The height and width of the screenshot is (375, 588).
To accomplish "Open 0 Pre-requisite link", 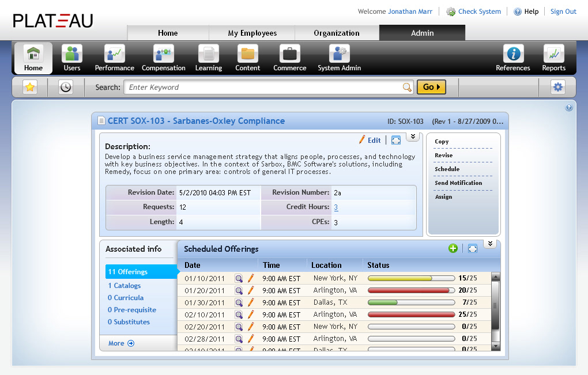I will tap(132, 310).
